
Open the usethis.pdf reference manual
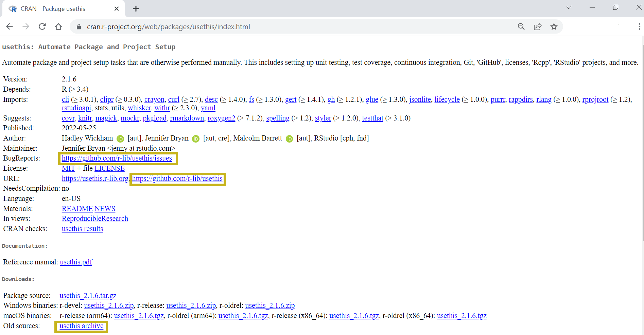coord(76,262)
